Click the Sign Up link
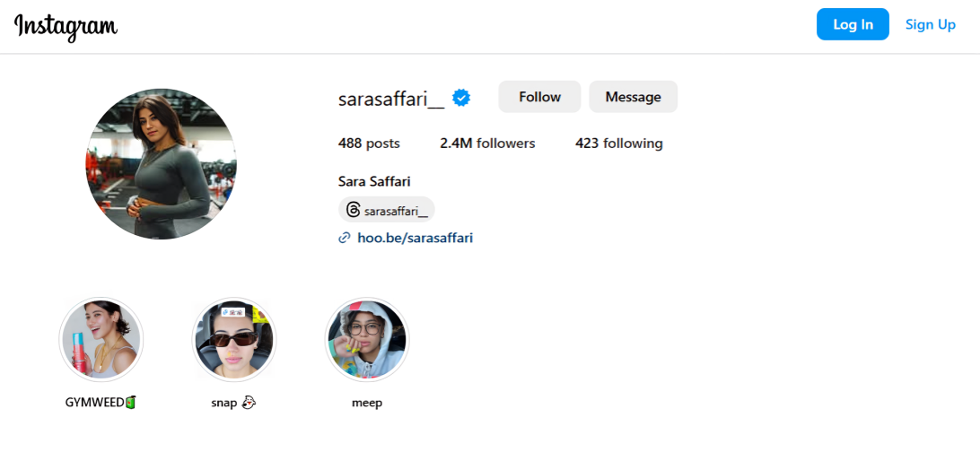The image size is (980, 461). click(x=931, y=24)
